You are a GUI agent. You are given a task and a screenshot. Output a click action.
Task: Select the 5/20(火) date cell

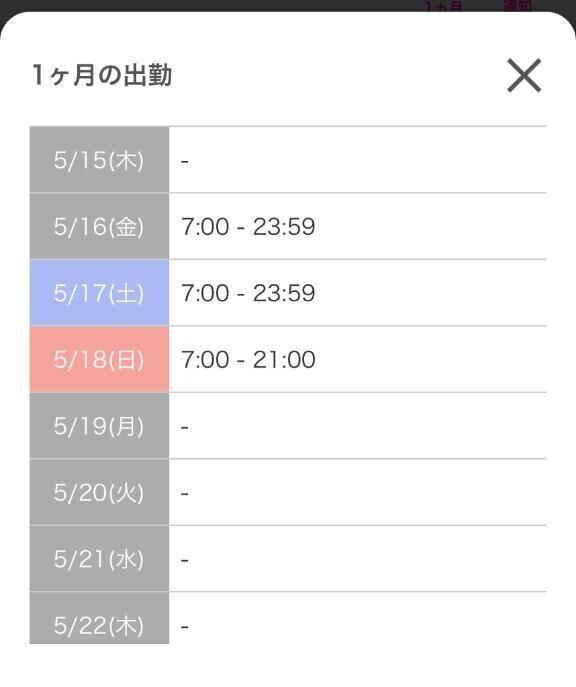pyautogui.click(x=99, y=492)
